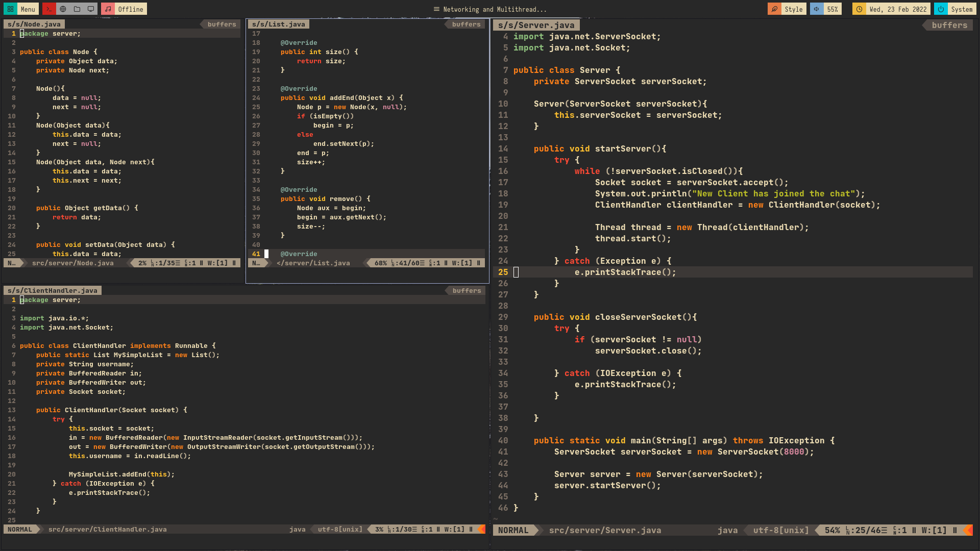Click buffers label in Node.java pane

[222, 24]
